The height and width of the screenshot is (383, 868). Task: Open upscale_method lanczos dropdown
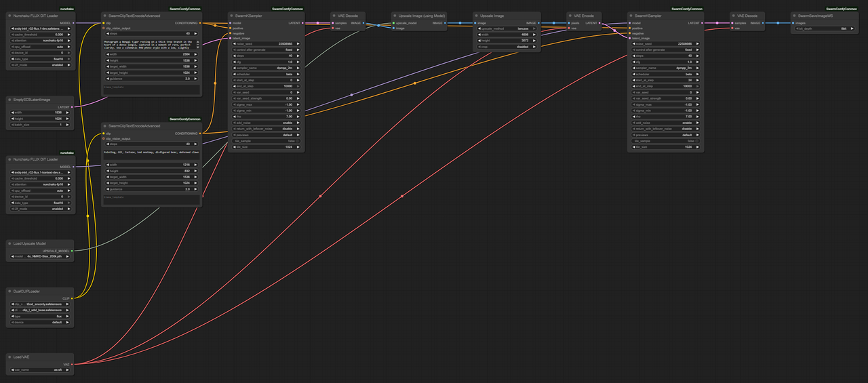point(507,28)
